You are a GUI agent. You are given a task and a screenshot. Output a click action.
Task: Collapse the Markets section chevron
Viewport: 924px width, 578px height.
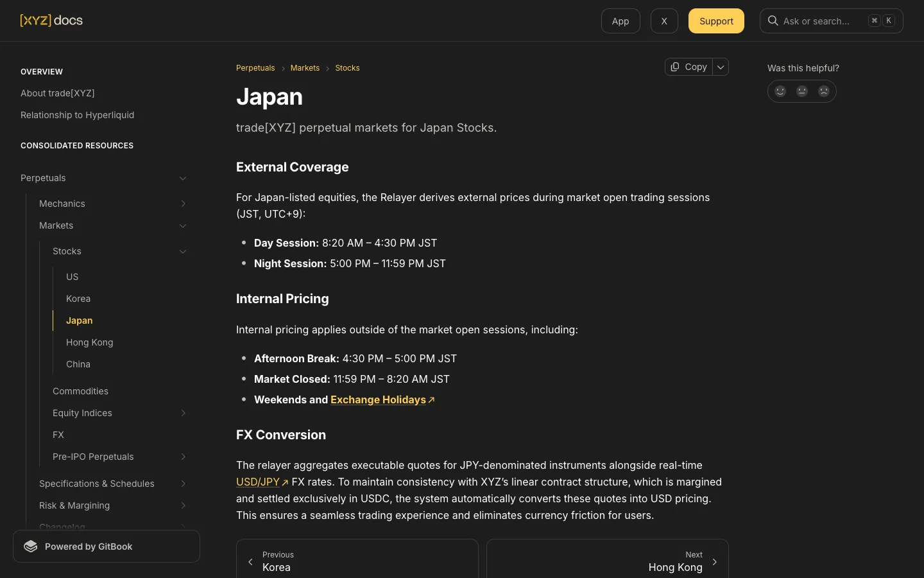click(x=183, y=226)
